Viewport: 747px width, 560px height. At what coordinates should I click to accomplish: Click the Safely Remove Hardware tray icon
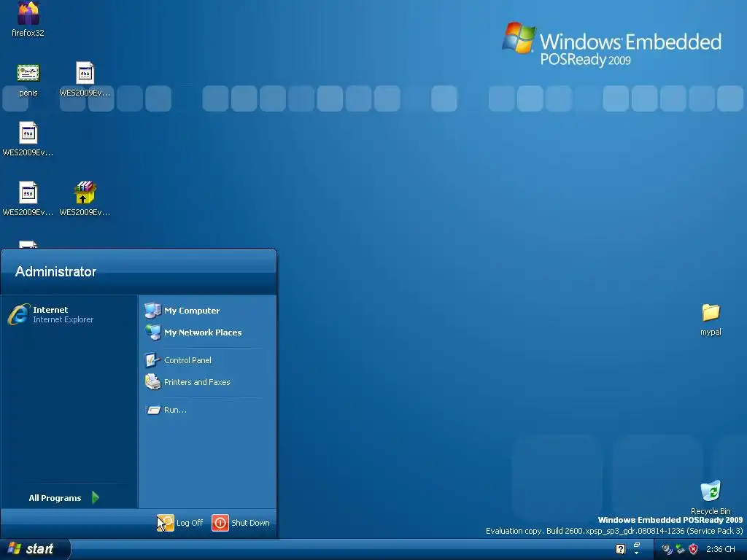coord(681,549)
